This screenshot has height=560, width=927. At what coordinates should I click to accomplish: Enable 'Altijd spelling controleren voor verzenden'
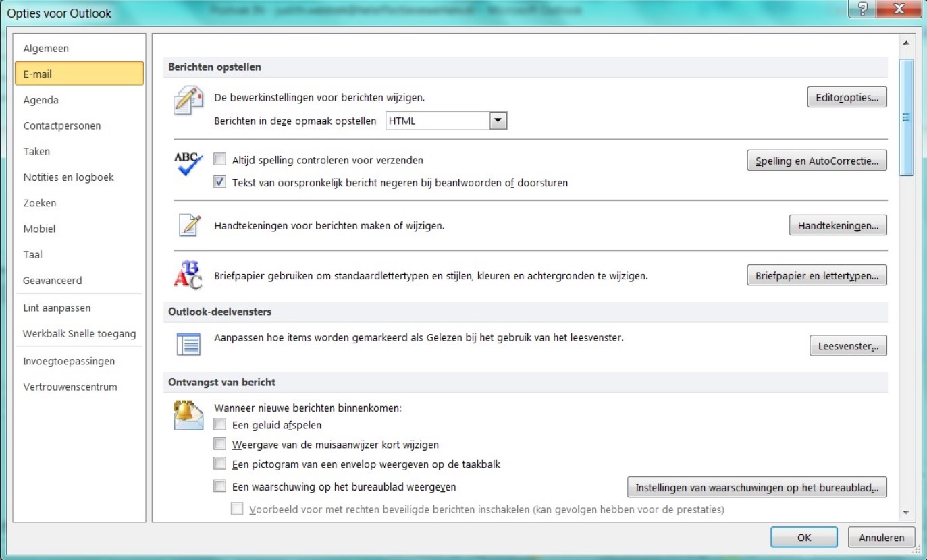(219, 160)
